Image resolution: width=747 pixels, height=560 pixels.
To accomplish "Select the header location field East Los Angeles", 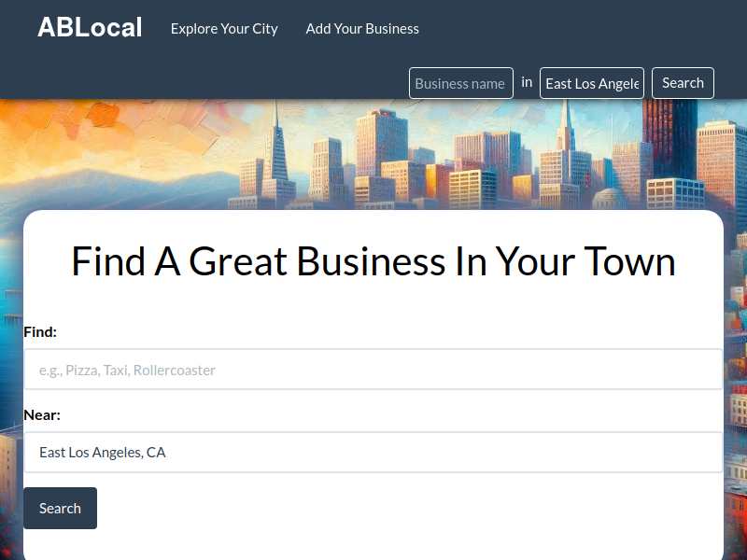I will (x=592, y=83).
